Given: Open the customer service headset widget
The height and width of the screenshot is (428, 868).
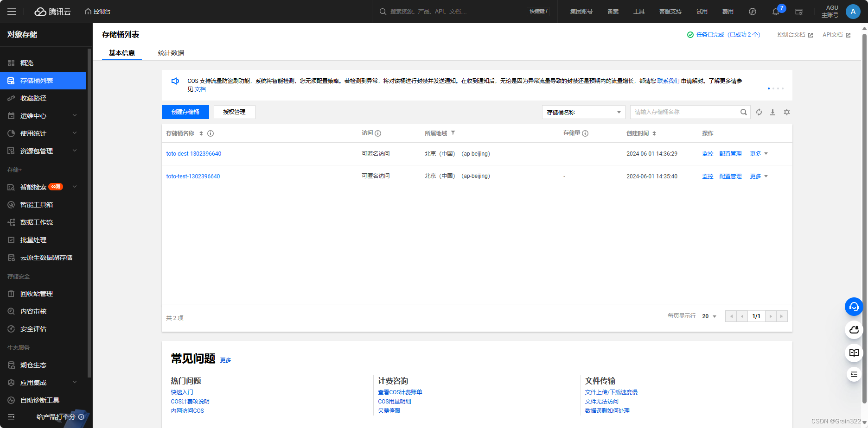Looking at the screenshot, I should [854, 307].
